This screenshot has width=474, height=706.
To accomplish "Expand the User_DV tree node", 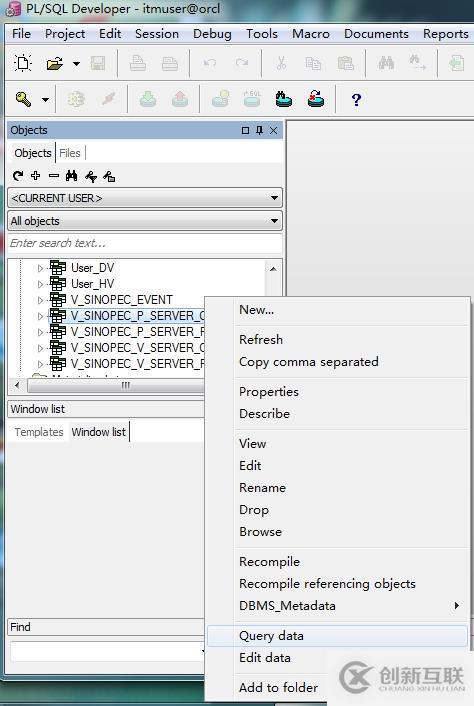I will [x=40, y=268].
